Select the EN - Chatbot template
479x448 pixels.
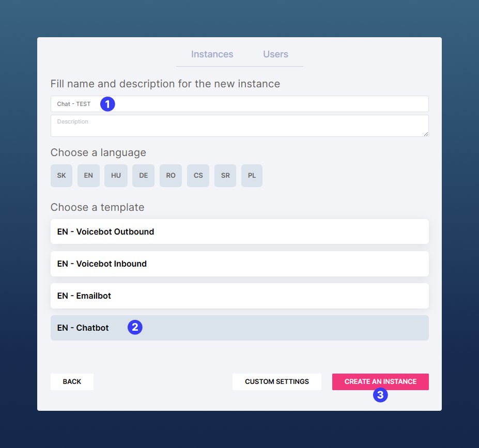point(239,328)
